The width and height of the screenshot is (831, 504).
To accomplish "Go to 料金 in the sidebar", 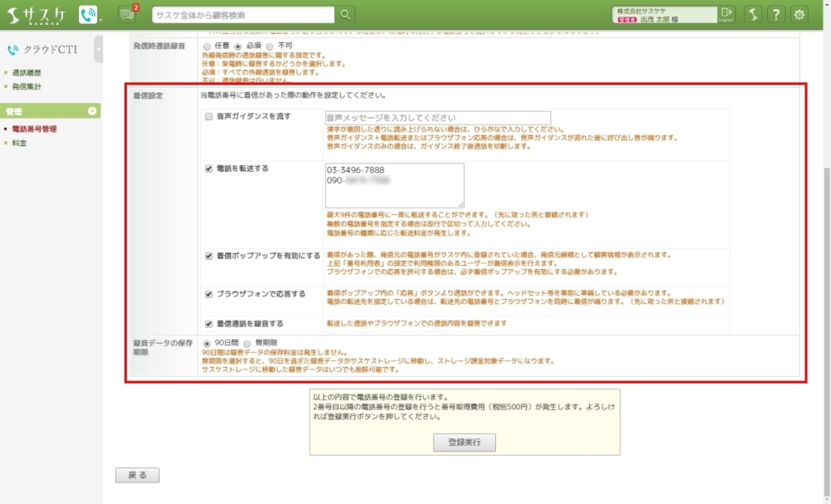I will [x=19, y=143].
